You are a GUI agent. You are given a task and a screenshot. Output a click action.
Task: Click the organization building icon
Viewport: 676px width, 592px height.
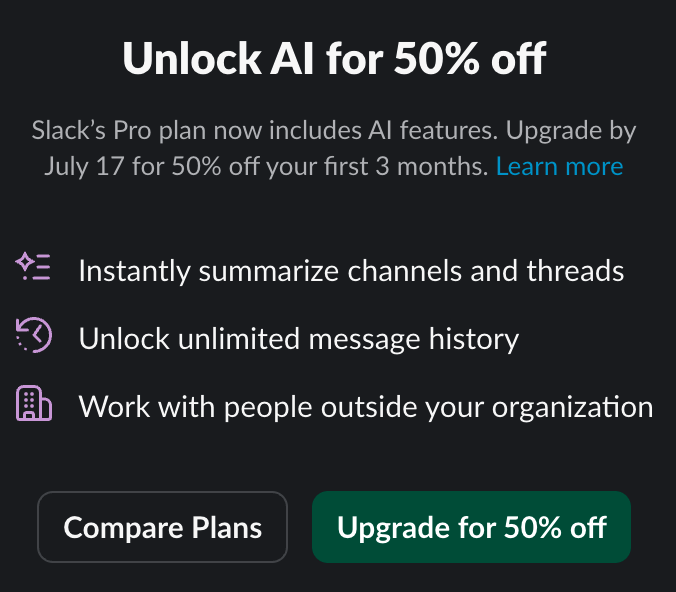click(34, 403)
